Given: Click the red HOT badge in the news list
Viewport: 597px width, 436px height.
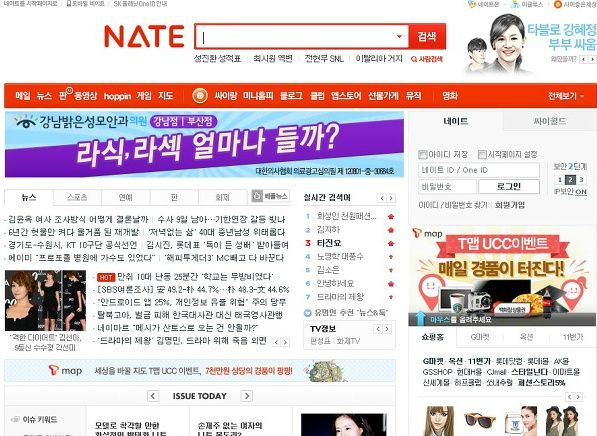Looking at the screenshot, I should pos(106,277).
